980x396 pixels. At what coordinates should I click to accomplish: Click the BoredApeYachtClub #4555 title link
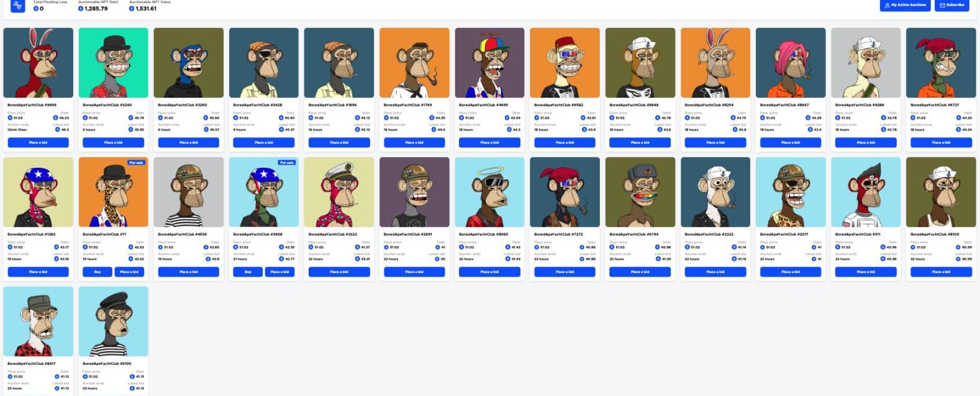pos(183,234)
